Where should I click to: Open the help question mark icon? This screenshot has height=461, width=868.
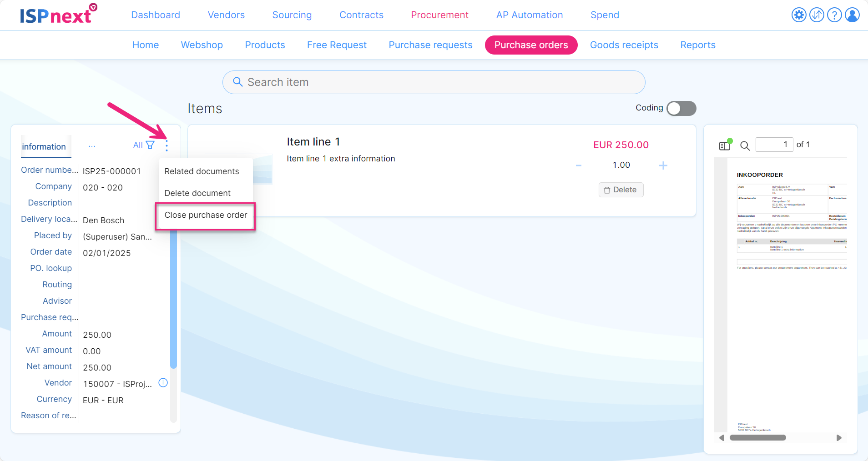[834, 15]
